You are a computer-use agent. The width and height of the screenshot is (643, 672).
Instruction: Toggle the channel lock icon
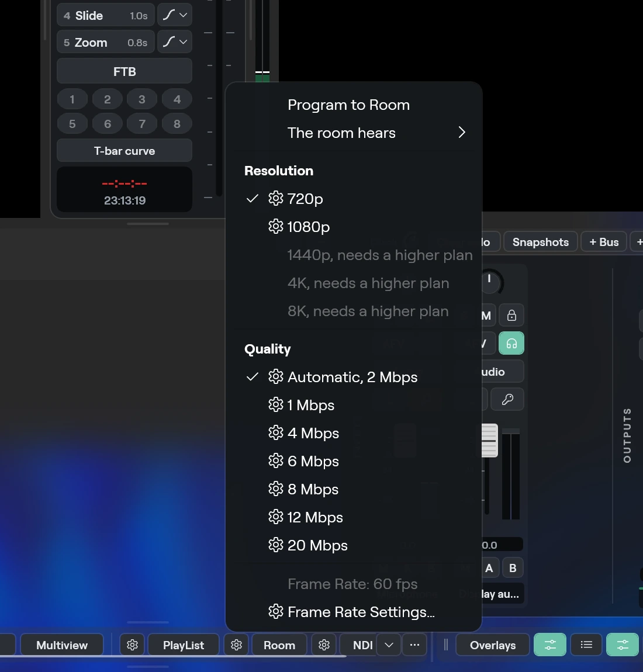coord(511,316)
